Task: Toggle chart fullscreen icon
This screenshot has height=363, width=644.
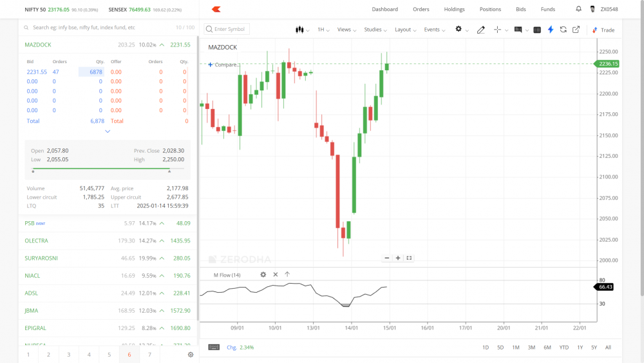Action: click(409, 258)
